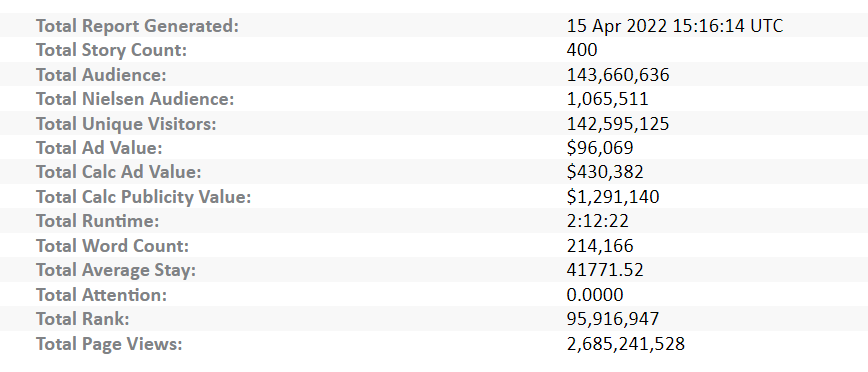Screen dimensions: 868x372
Task: Click the Total Unique Visitors label
Action: 126,123
